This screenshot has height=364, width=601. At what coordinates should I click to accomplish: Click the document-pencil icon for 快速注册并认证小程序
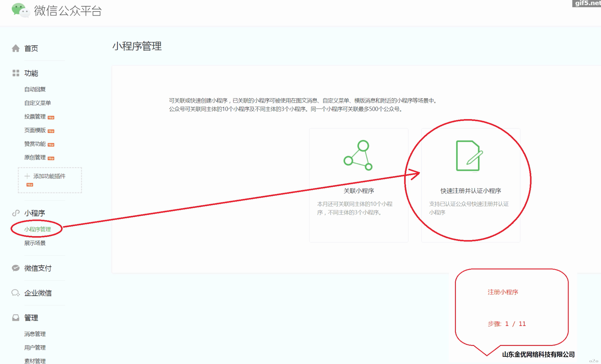[x=469, y=156]
